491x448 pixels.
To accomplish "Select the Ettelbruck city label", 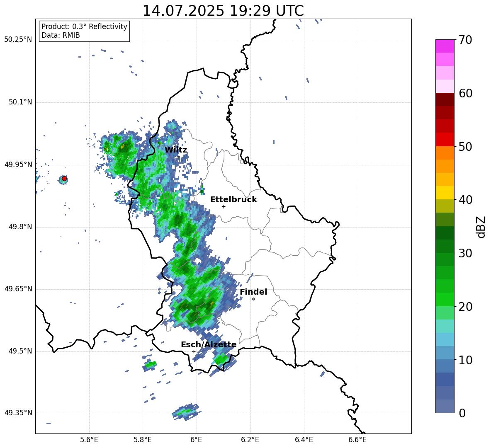I will [233, 200].
